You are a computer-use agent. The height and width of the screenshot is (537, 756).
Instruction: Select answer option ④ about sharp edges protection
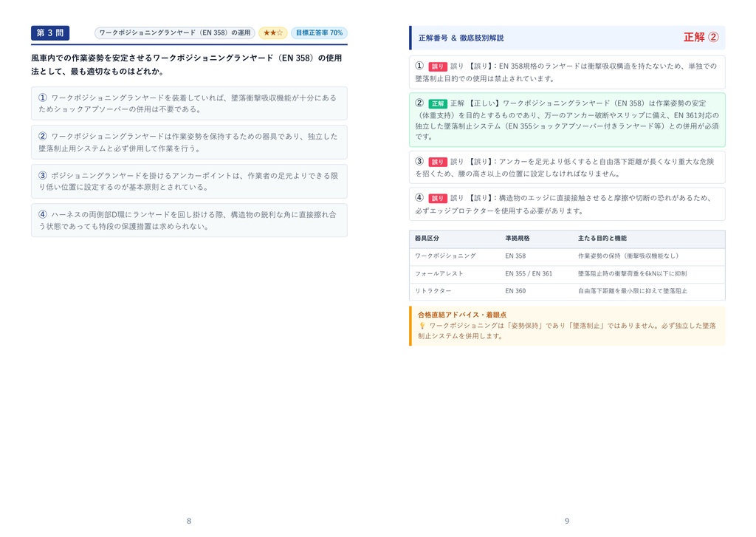[189, 220]
